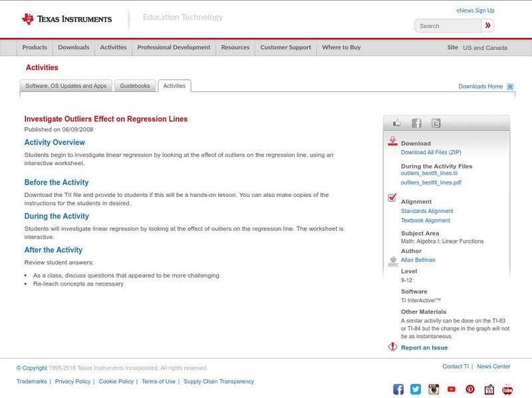Open TI Twitter page from footer
Viewport: 532px width, 398px height.
tap(416, 389)
